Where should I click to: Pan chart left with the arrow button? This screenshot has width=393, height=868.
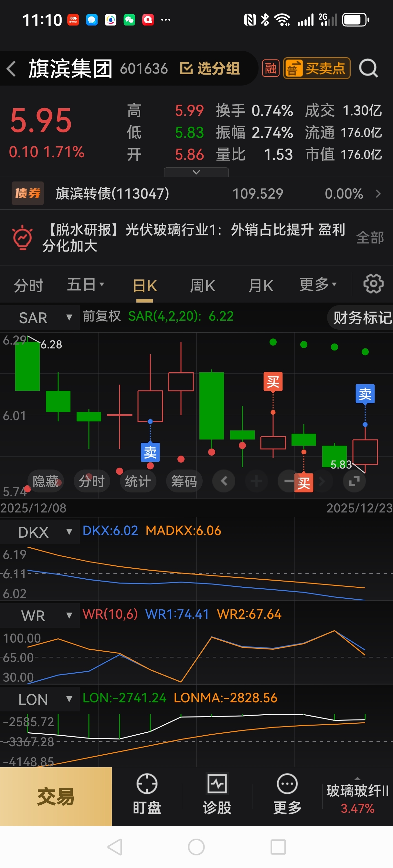click(224, 481)
